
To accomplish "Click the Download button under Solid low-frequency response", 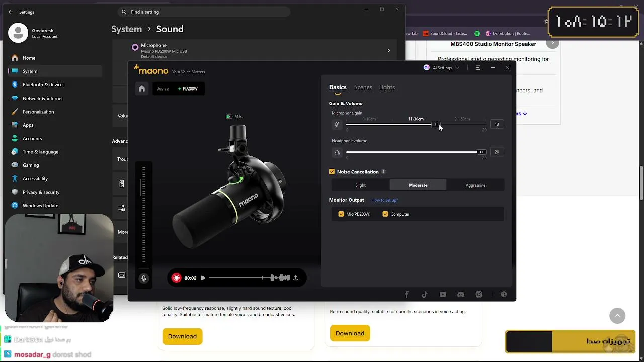I will tap(182, 336).
